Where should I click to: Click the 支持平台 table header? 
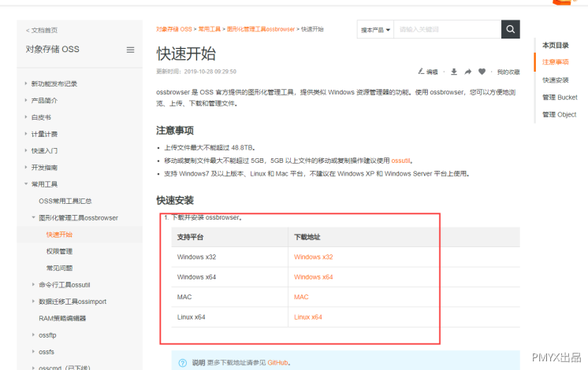(190, 237)
